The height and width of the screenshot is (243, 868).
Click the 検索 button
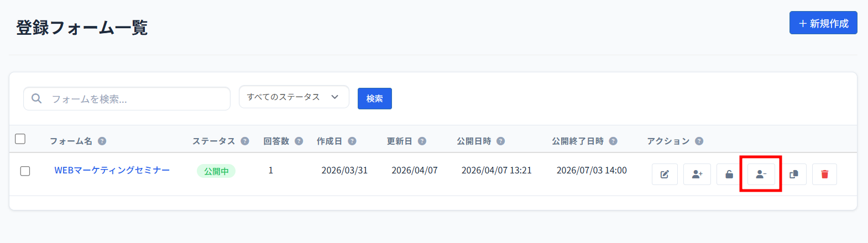point(374,99)
